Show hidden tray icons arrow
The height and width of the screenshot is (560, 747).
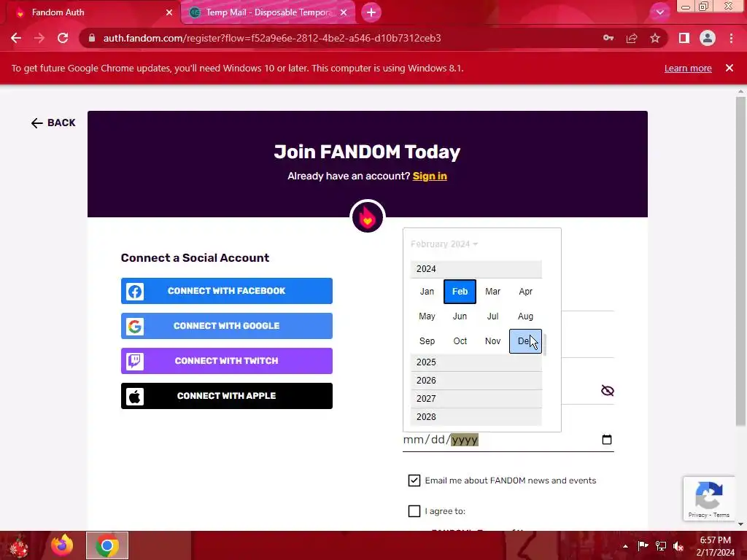[x=625, y=546]
